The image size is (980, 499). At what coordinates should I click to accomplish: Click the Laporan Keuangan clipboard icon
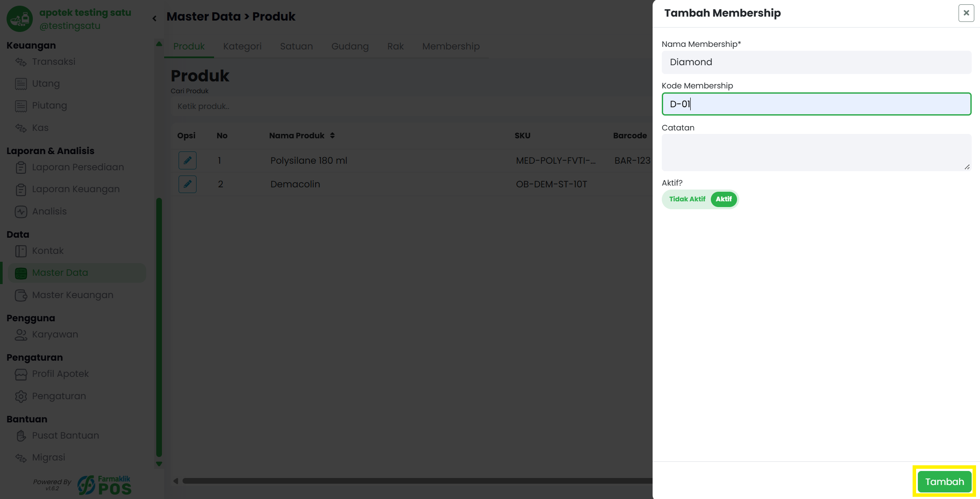21,189
